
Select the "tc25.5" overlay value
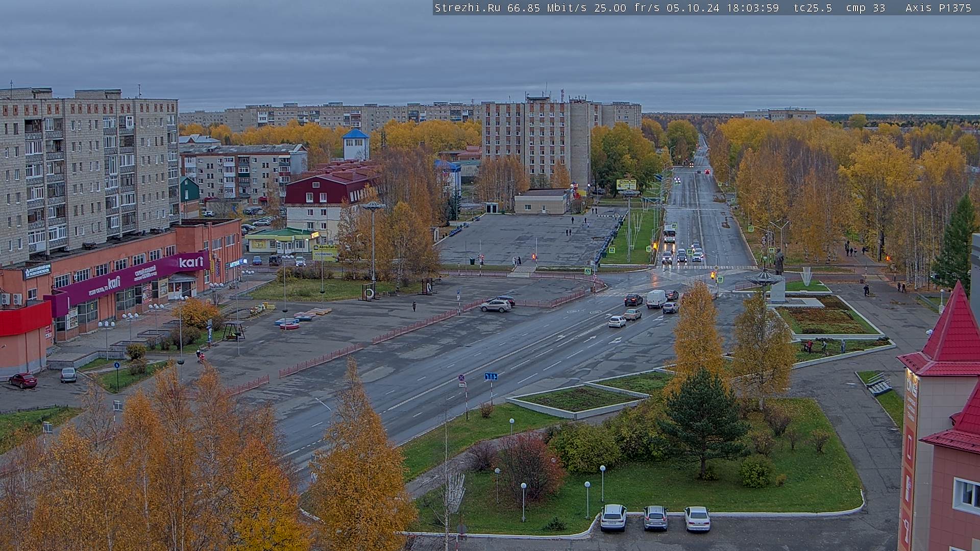[x=813, y=8]
